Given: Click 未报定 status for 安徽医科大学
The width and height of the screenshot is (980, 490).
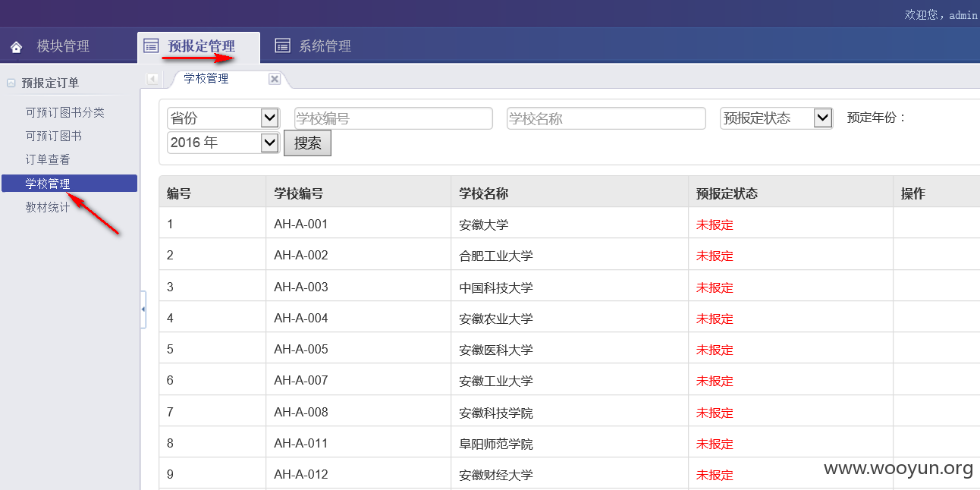Looking at the screenshot, I should pos(715,350).
